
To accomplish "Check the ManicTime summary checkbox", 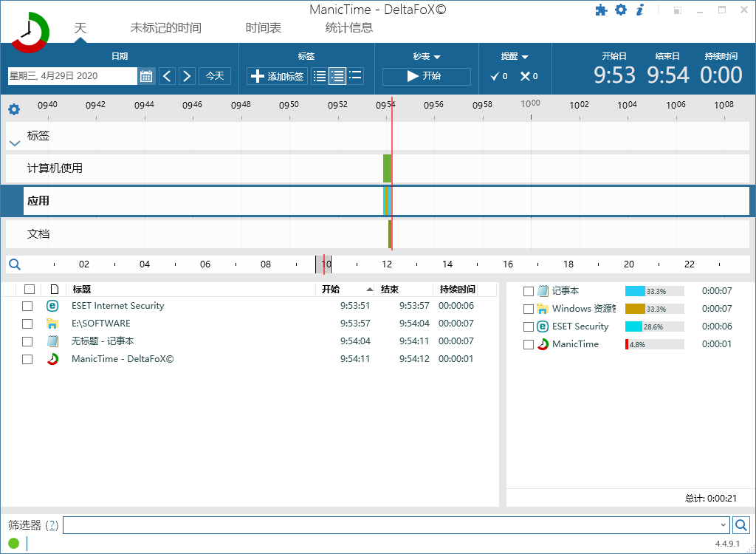I will [x=529, y=344].
